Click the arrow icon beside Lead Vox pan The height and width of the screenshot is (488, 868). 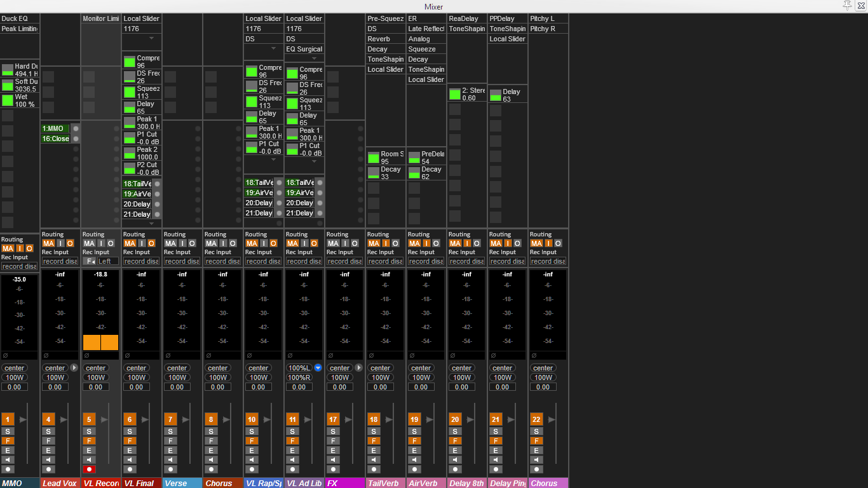click(x=74, y=368)
